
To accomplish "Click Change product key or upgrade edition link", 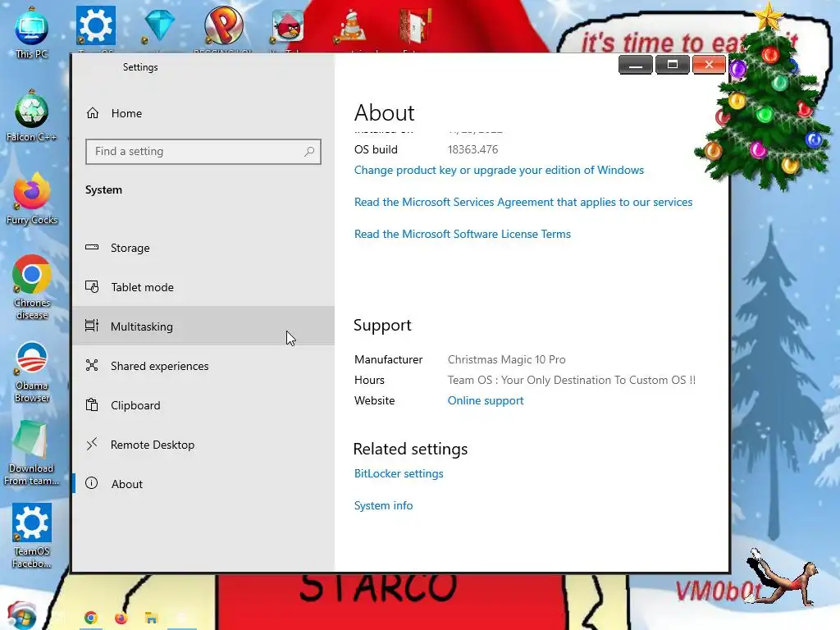I will (499, 171).
